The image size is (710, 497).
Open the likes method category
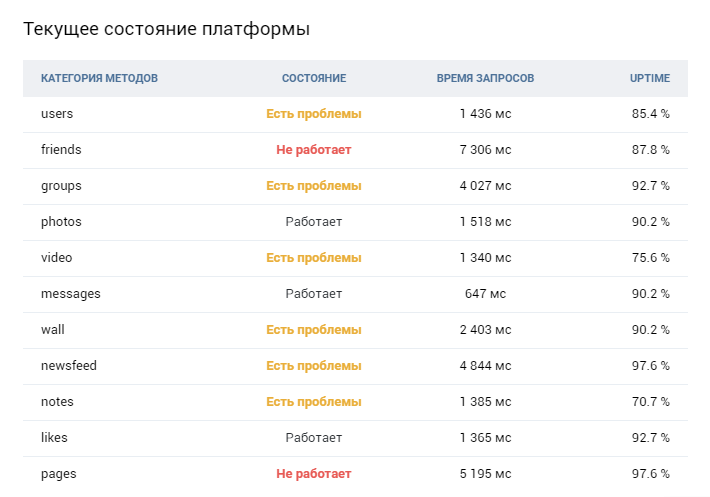click(x=54, y=438)
